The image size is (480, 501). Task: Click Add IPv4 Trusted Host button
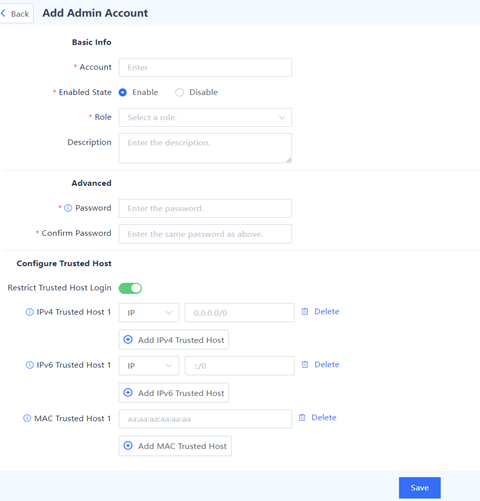click(x=174, y=340)
